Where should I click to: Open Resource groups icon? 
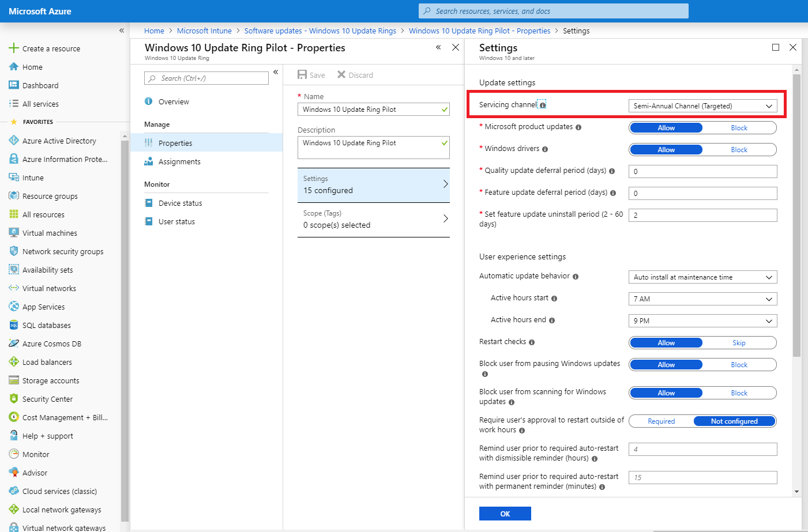click(x=14, y=196)
